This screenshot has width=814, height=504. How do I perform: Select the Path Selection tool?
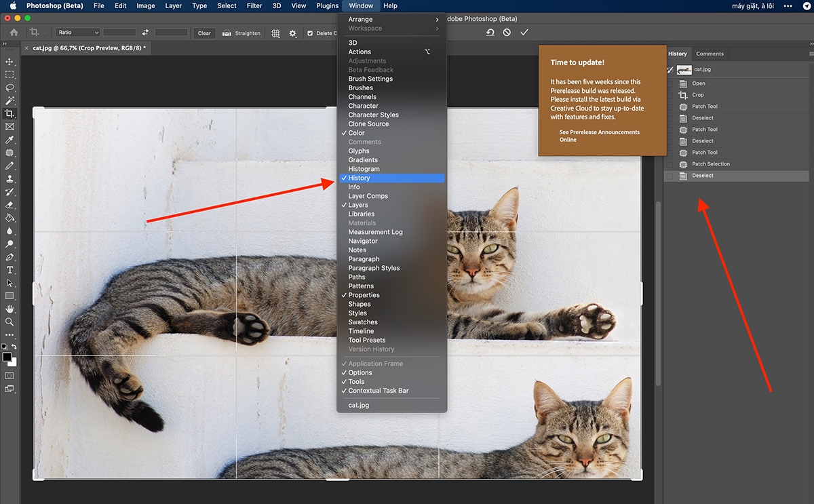[x=9, y=283]
